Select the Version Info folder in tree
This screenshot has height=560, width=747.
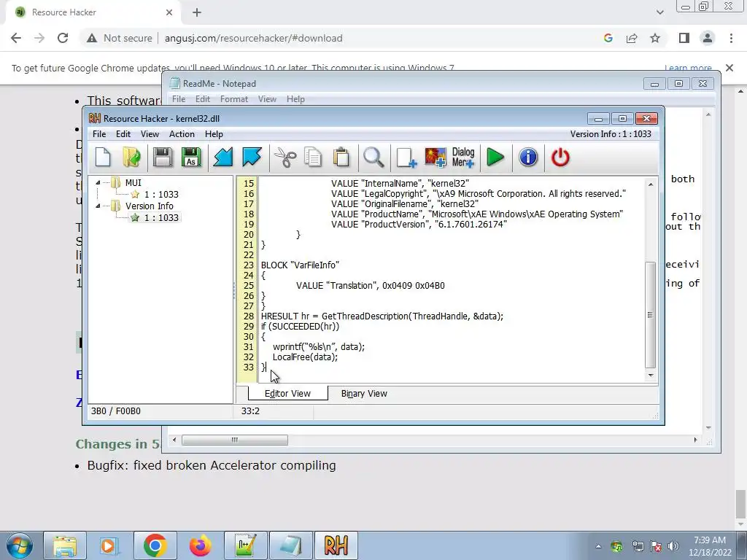pyautogui.click(x=149, y=206)
